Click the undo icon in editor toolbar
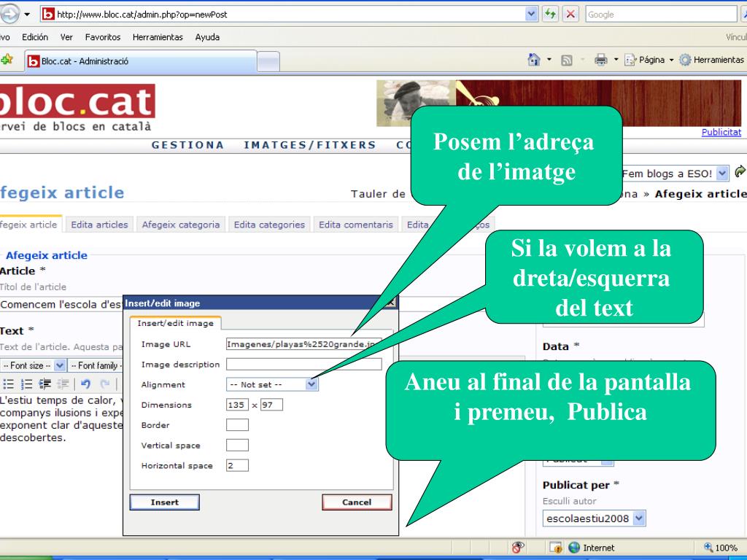 pyautogui.click(x=86, y=384)
